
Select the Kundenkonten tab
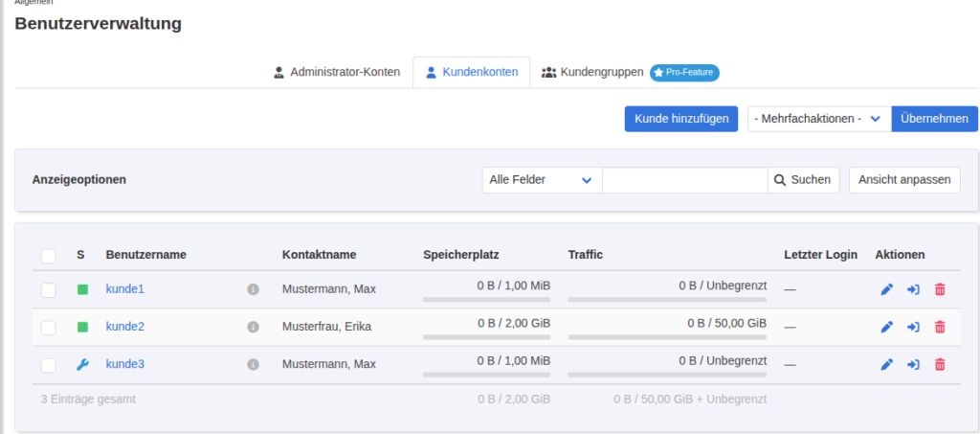point(471,72)
